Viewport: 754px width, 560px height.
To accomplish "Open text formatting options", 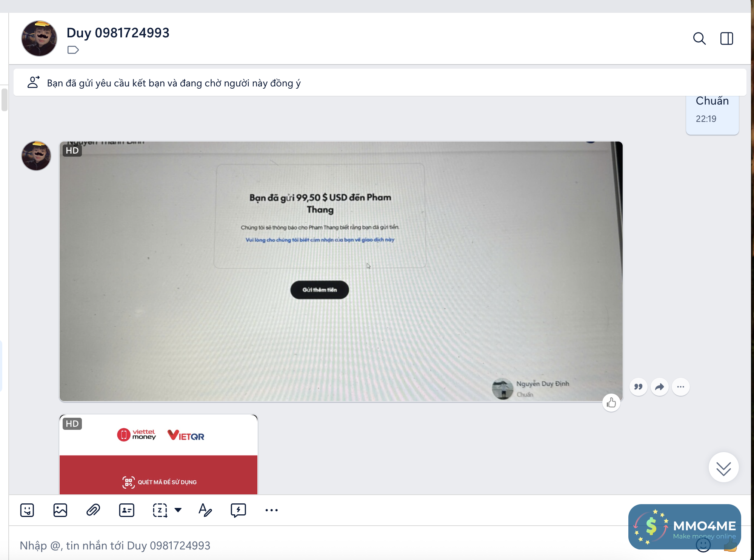I will (205, 510).
